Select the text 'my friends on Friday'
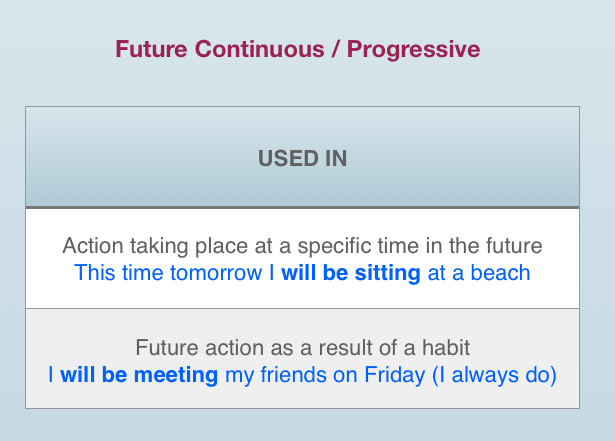Image resolution: width=615 pixels, height=441 pixels. (325, 375)
